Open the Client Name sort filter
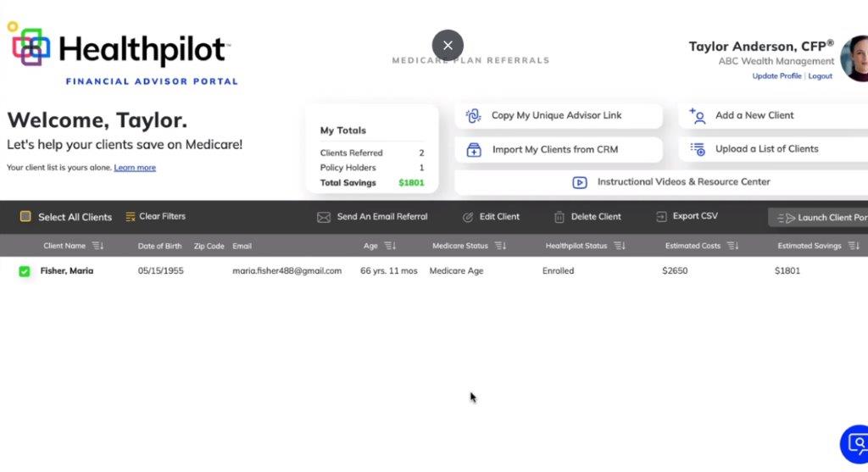 (97, 246)
